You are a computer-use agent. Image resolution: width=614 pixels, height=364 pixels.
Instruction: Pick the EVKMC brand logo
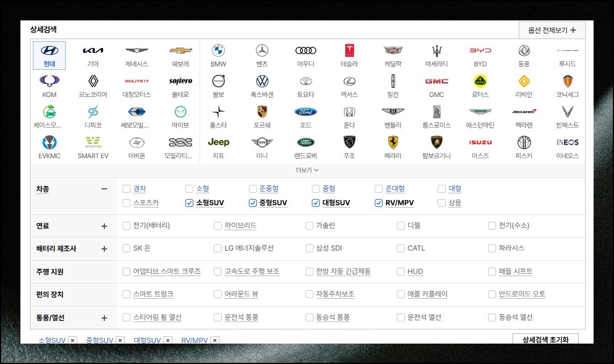49,142
